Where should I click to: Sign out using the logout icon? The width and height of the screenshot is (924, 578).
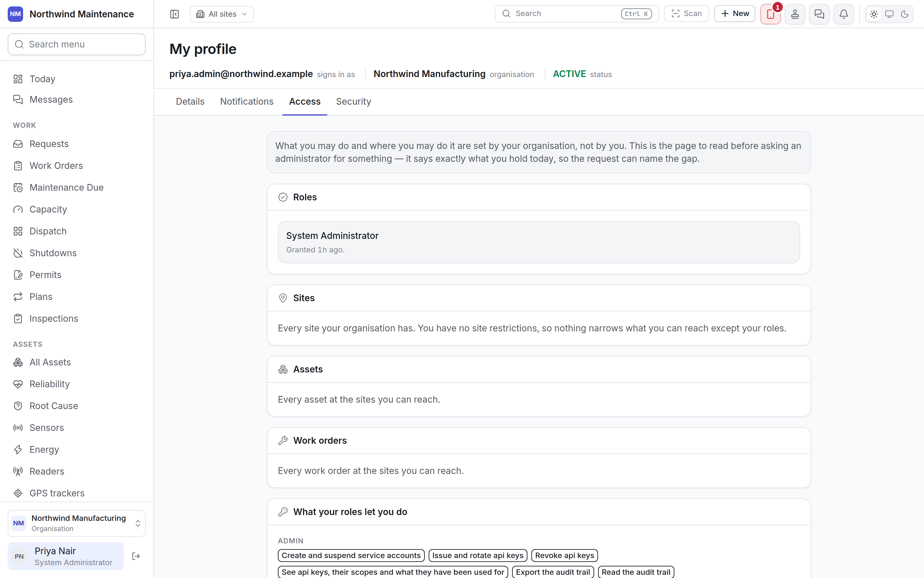click(x=136, y=556)
